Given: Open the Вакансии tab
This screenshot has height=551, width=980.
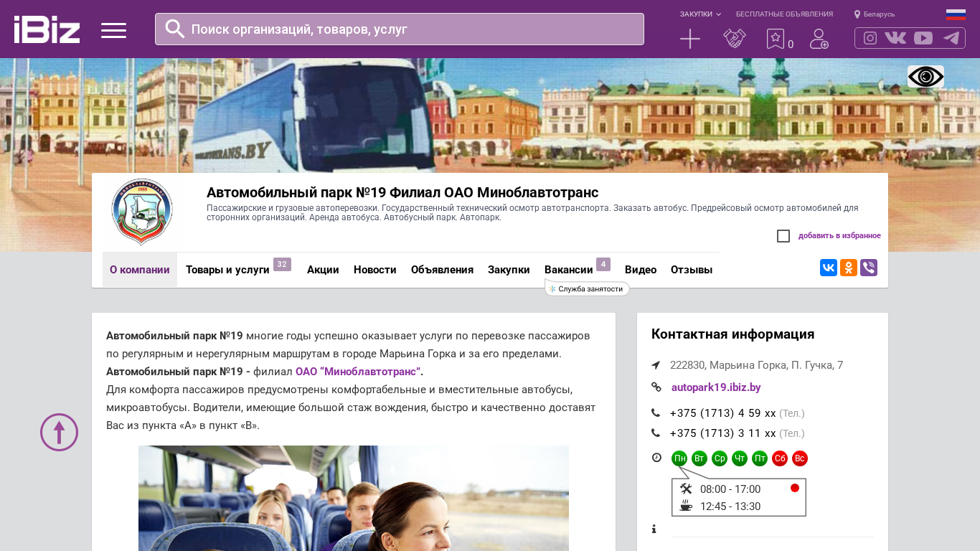Looking at the screenshot, I should tap(568, 270).
